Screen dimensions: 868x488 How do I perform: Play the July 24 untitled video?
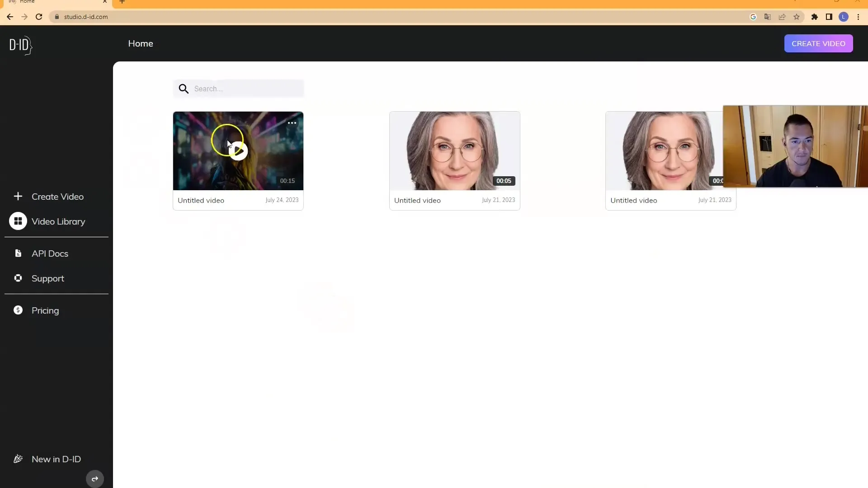[x=238, y=150]
